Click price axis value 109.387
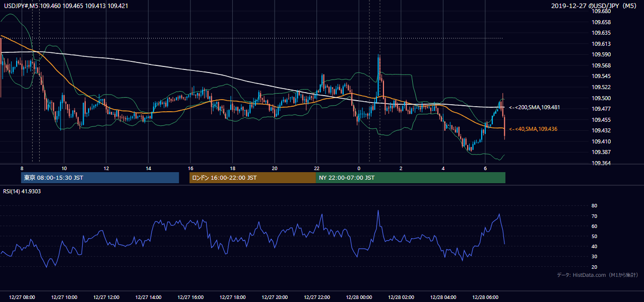 (601, 152)
